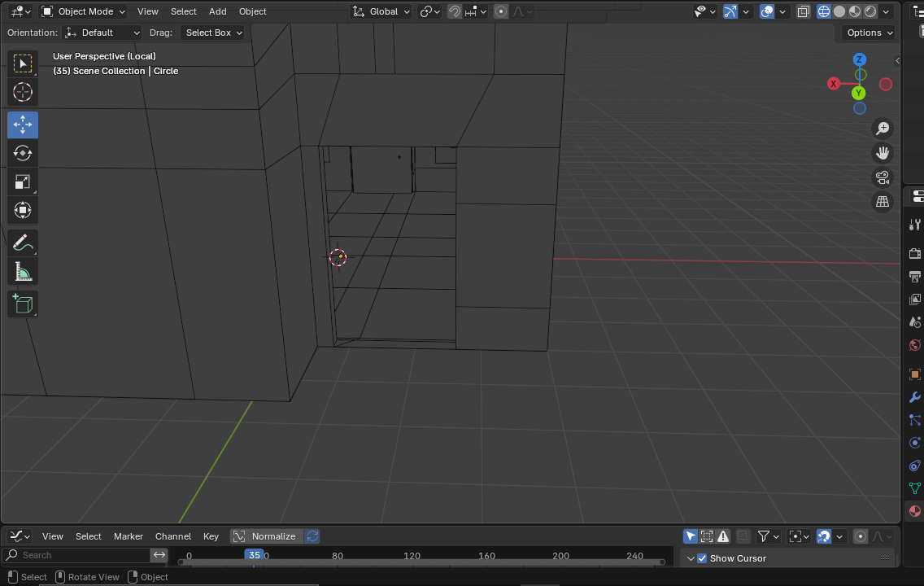This screenshot has width=924, height=586.
Task: Select the Measure tool
Action: pyautogui.click(x=23, y=271)
